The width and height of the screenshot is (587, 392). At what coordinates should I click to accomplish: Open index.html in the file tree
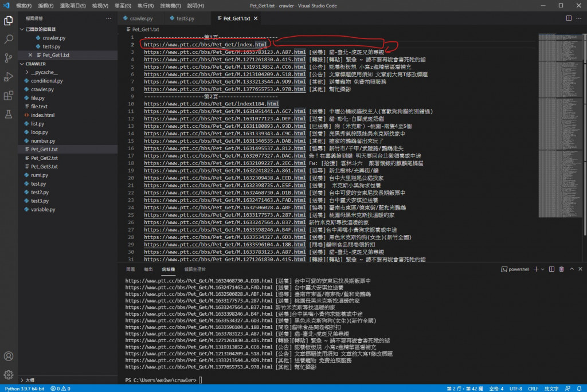point(42,115)
